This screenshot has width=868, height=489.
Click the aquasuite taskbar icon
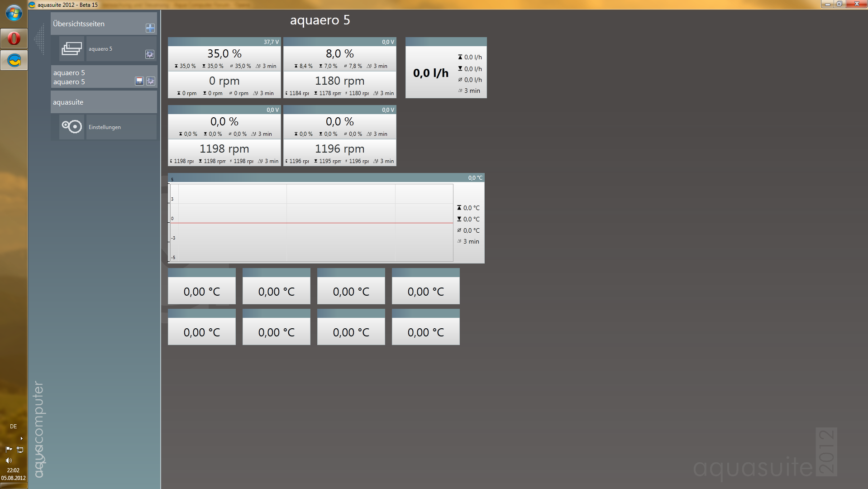click(14, 60)
